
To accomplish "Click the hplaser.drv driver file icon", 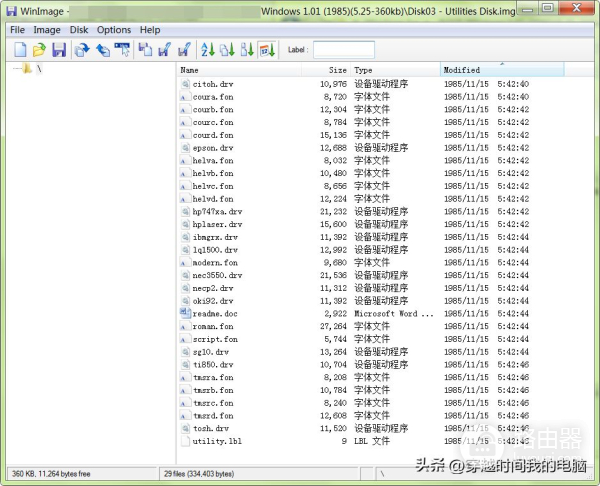I will [x=185, y=224].
